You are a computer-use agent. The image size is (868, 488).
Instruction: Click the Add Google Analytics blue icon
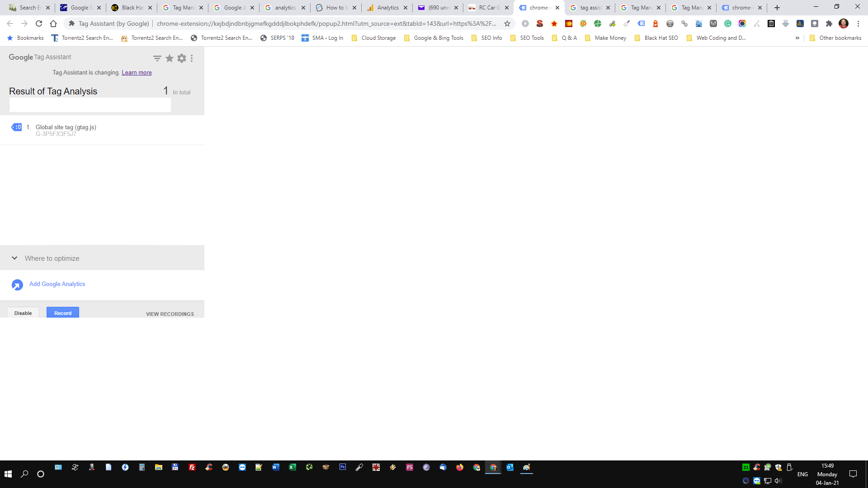(x=17, y=285)
